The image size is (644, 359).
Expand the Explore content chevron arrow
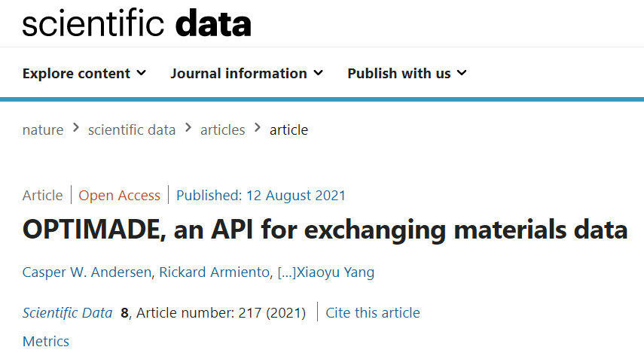142,73
